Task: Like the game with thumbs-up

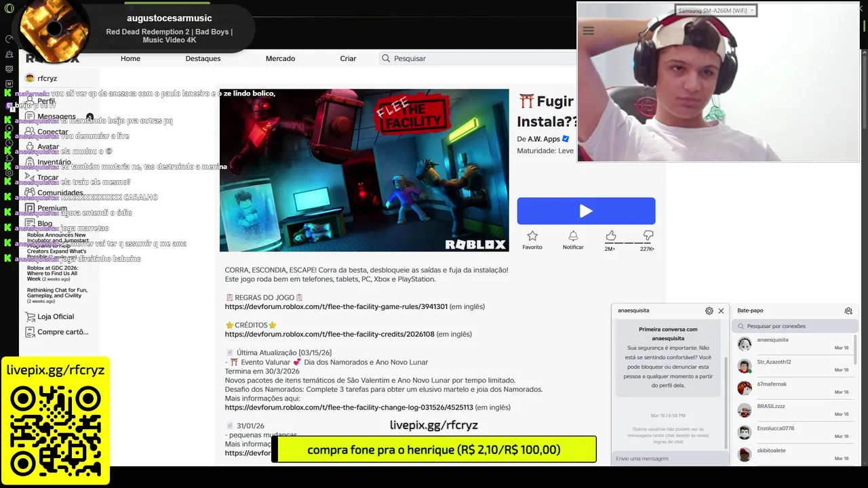Action: [x=610, y=236]
